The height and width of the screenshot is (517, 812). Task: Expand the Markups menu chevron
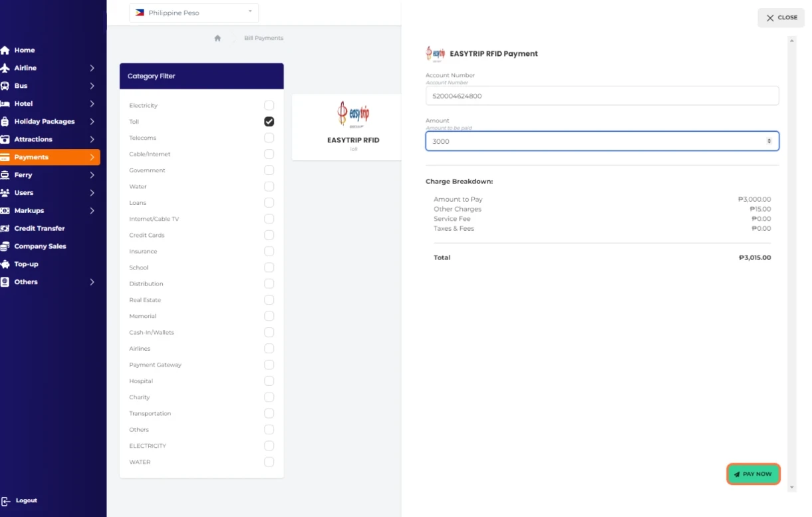[92, 211]
